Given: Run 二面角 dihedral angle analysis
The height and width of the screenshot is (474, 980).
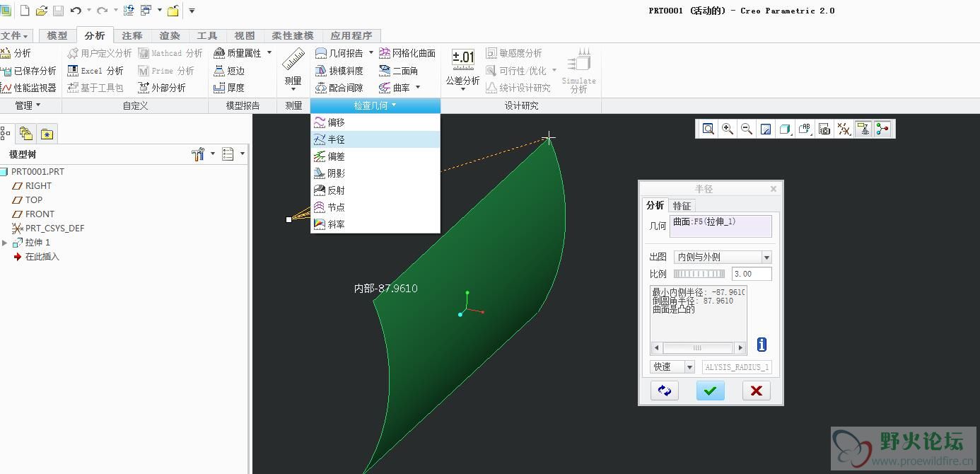Looking at the screenshot, I should pyautogui.click(x=398, y=71).
